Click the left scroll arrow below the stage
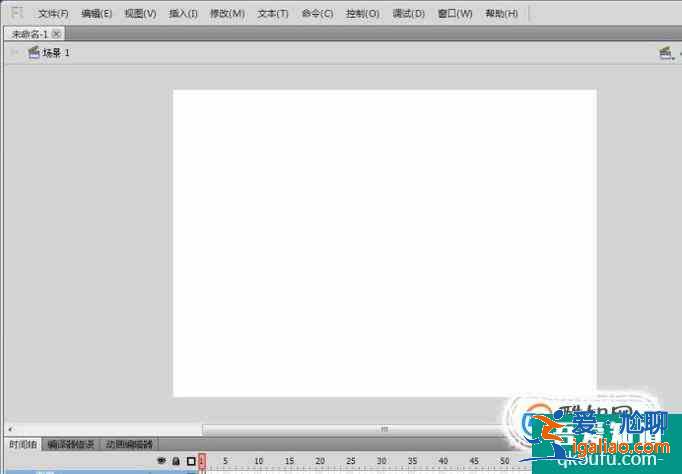The height and width of the screenshot is (474, 682). 10,429
